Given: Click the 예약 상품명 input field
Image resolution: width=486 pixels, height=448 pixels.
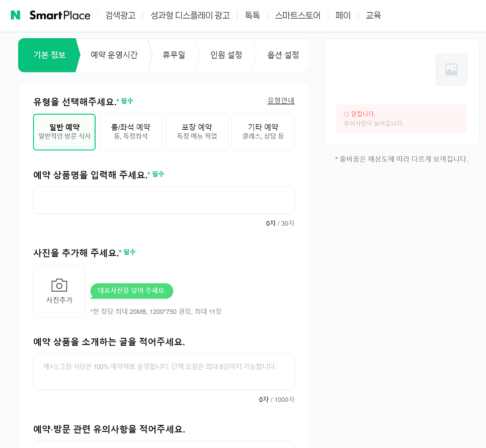Looking at the screenshot, I should tap(164, 200).
